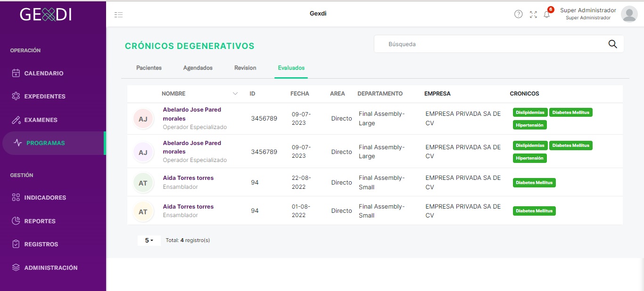Screen dimensions: 644x291
Task: Open the Super Administrador user menu
Action: coord(588,14)
